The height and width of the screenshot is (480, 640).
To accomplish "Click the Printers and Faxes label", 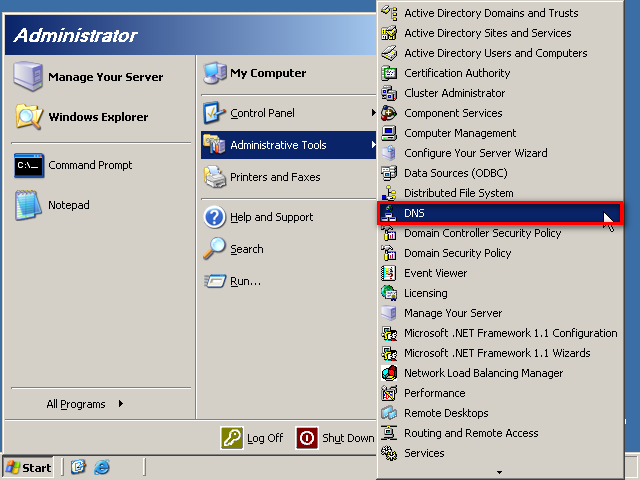I will click(x=275, y=177).
